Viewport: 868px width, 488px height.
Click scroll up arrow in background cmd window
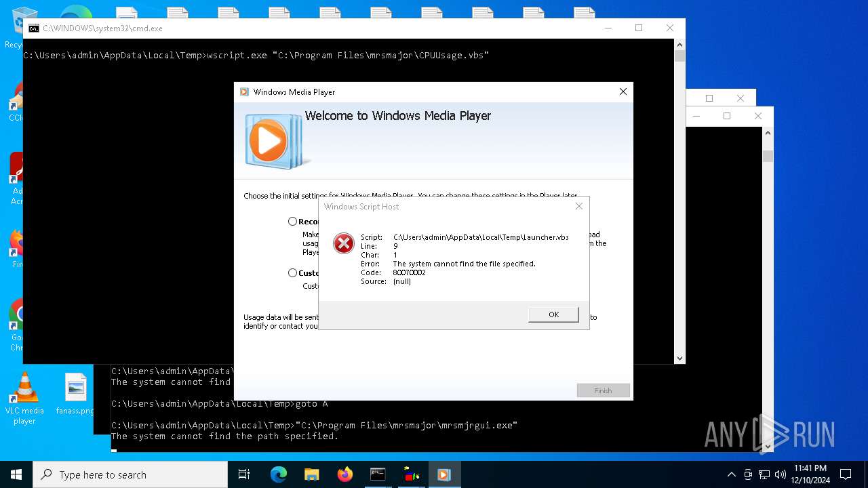click(768, 133)
